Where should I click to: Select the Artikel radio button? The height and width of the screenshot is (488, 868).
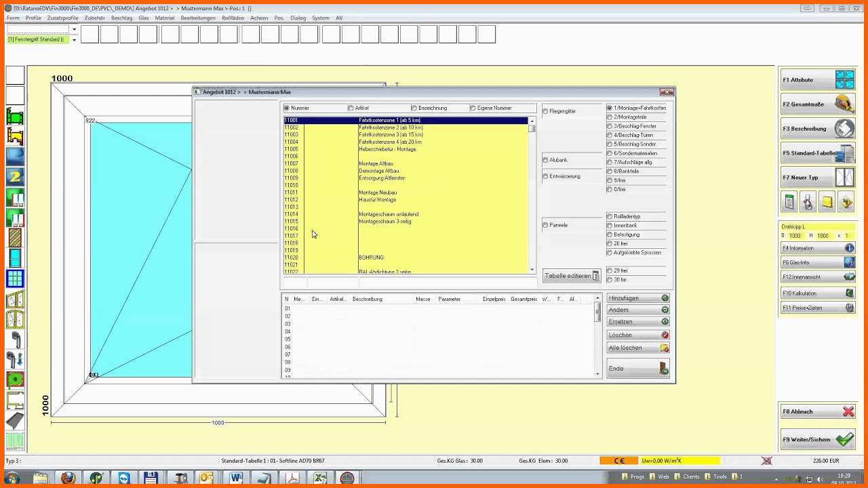pyautogui.click(x=351, y=108)
